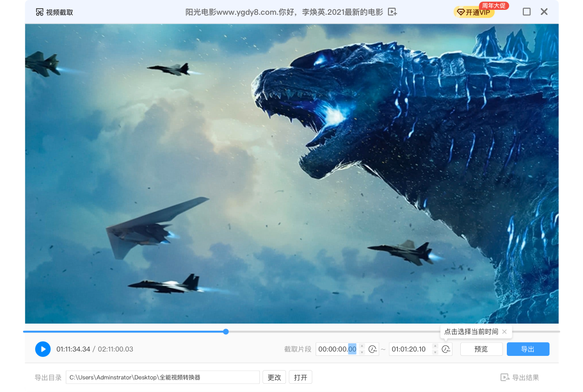This screenshot has height=392, width=583.
Task: Click the 预览 preview button
Action: pos(481,349)
